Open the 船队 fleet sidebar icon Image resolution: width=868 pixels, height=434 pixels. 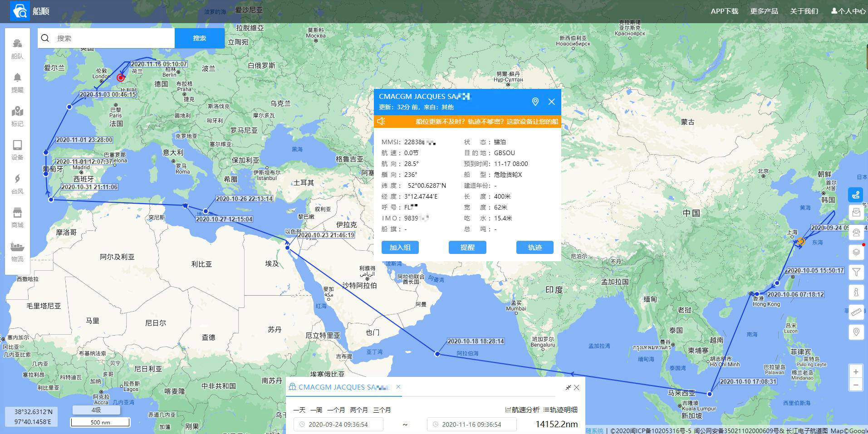click(x=17, y=49)
